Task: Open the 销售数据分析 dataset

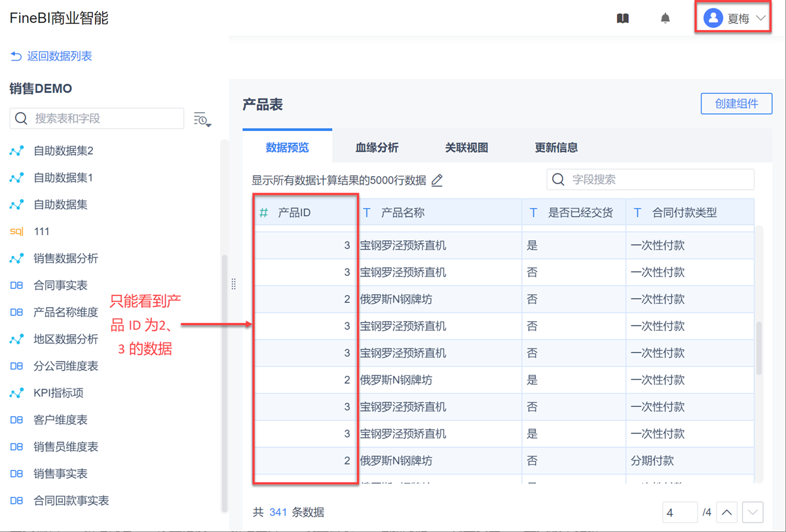Action: 65,258
